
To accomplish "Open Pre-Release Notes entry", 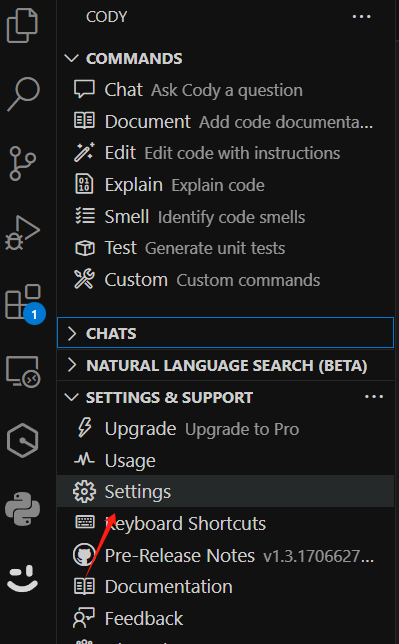I will pyautogui.click(x=226, y=555).
